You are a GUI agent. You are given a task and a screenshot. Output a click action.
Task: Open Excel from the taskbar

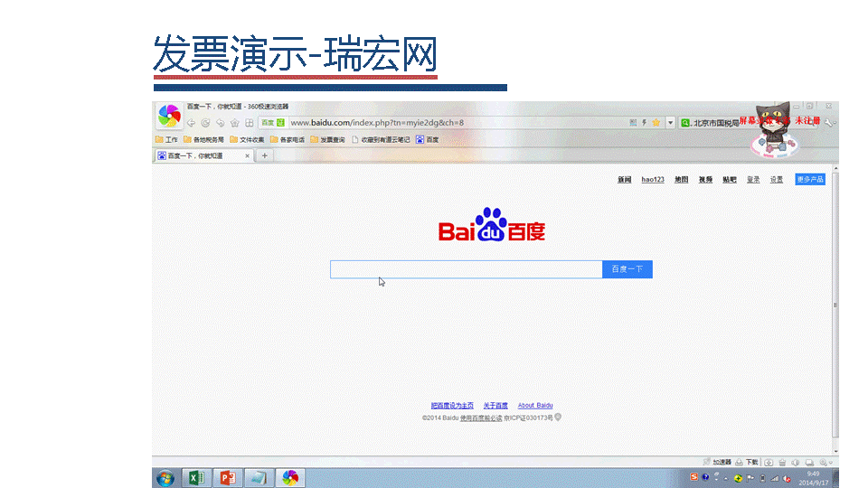(196, 478)
